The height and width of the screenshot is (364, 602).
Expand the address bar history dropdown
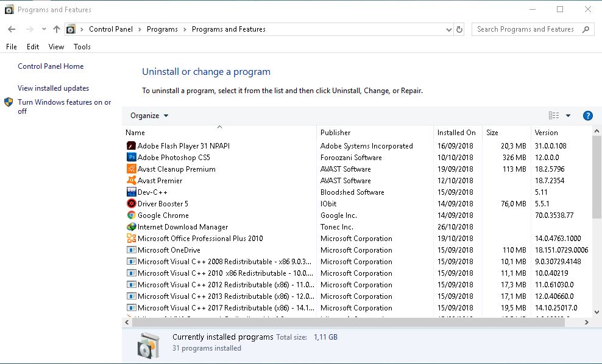point(449,30)
